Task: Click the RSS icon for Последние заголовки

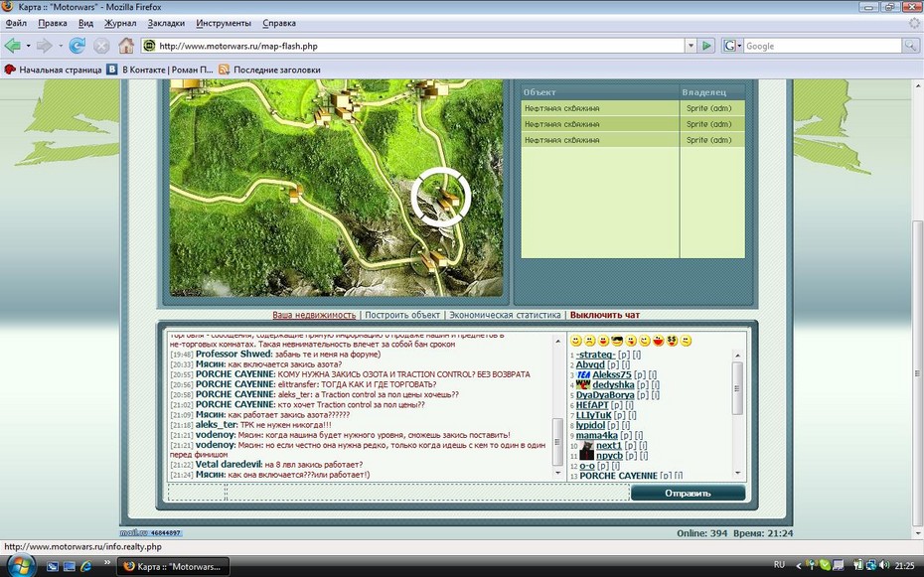Action: point(224,70)
